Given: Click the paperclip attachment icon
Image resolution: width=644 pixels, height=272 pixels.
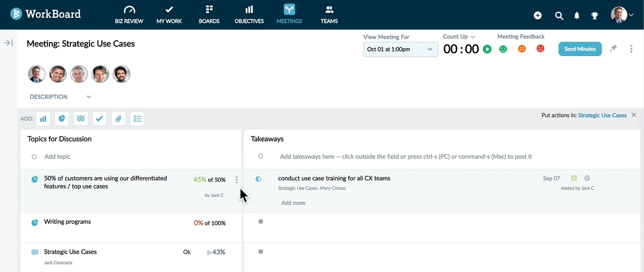Looking at the screenshot, I should tap(118, 119).
